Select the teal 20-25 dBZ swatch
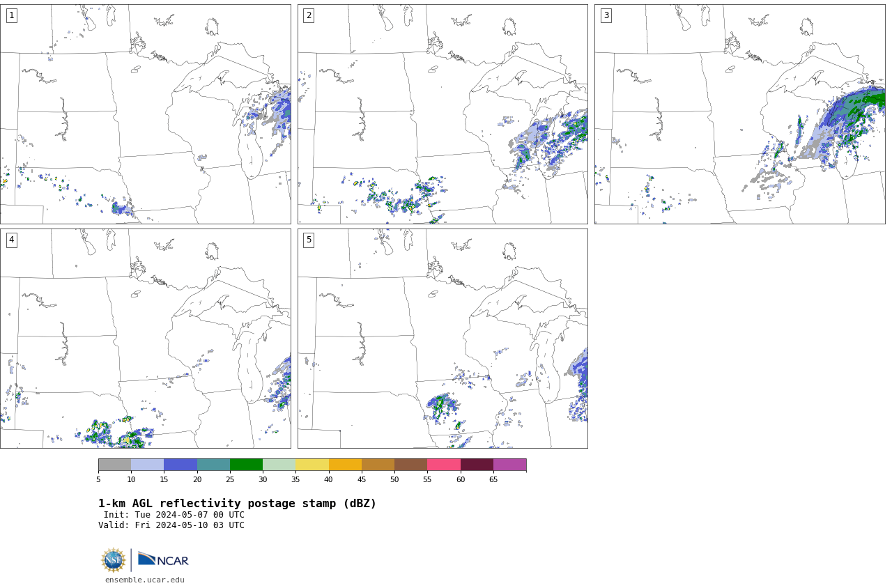Viewport: 892px width, 588px height. point(213,465)
